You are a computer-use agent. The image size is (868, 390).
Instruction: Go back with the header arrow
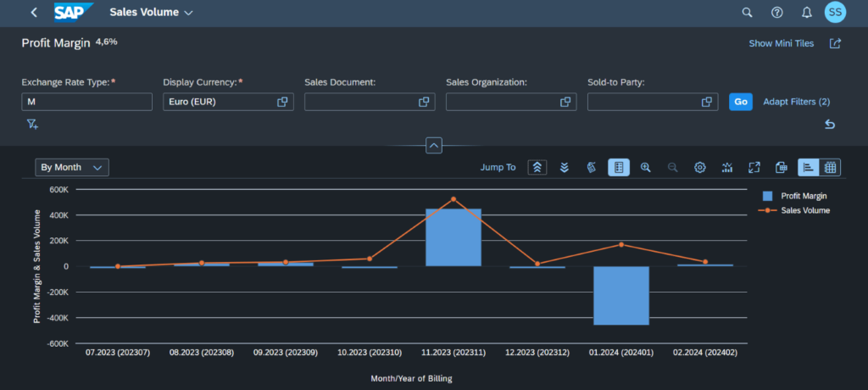tap(34, 12)
